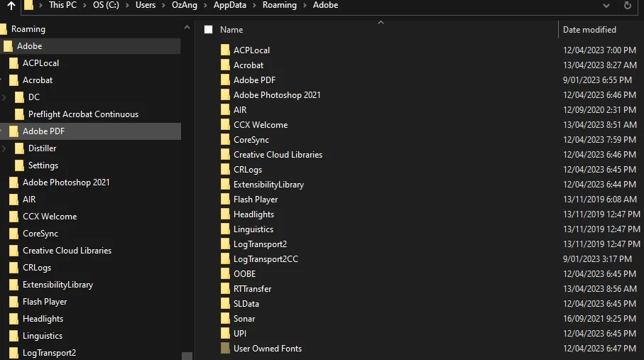Viewport: 644px width, 360px height.
Task: Select 'Creative Cloud Libraries' name in file list
Action: pyautogui.click(x=278, y=155)
